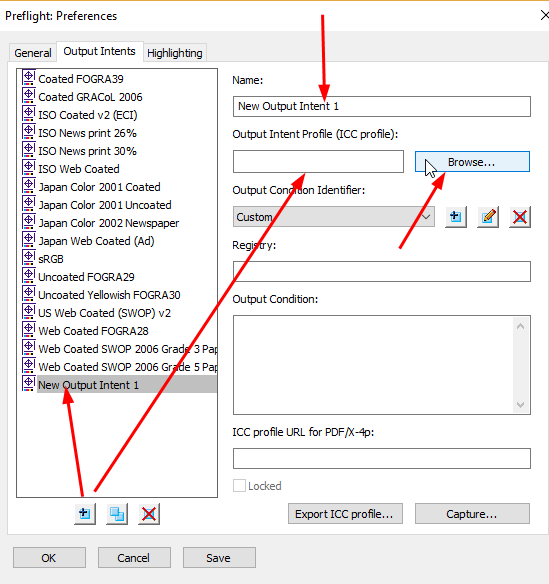Confirm preferences with OK
Screen dimensions: 549x584
(x=49, y=558)
